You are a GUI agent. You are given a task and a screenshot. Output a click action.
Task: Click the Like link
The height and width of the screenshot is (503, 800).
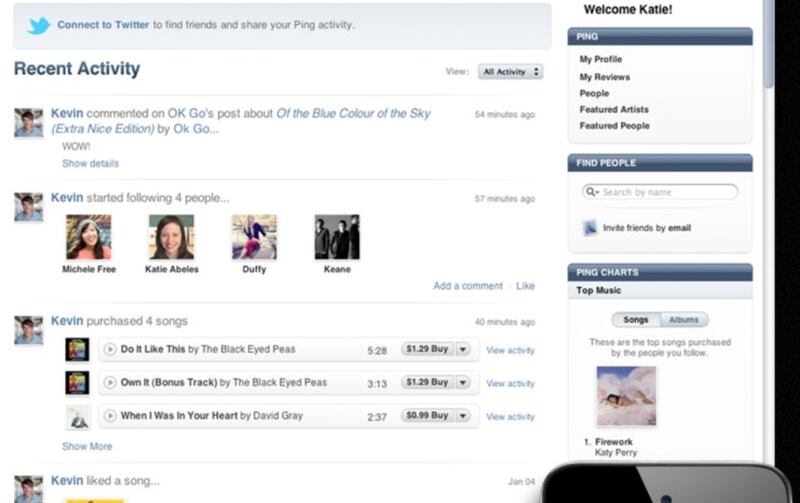click(x=525, y=286)
